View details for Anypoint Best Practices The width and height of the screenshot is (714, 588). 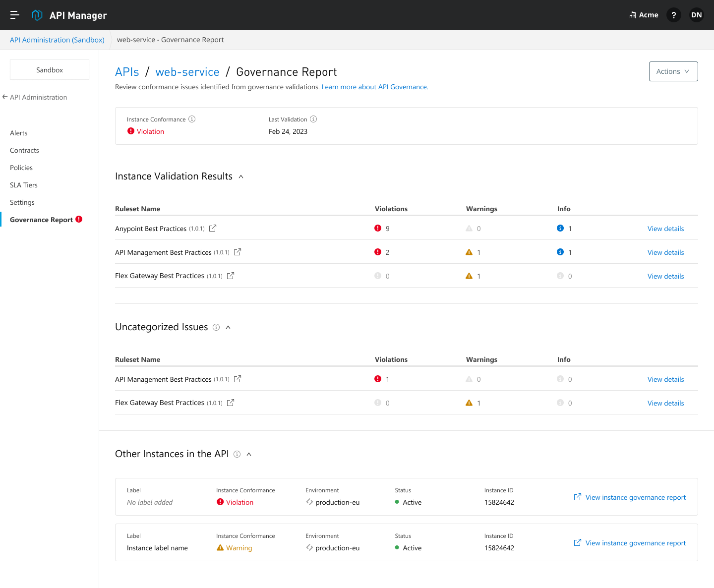coord(665,229)
